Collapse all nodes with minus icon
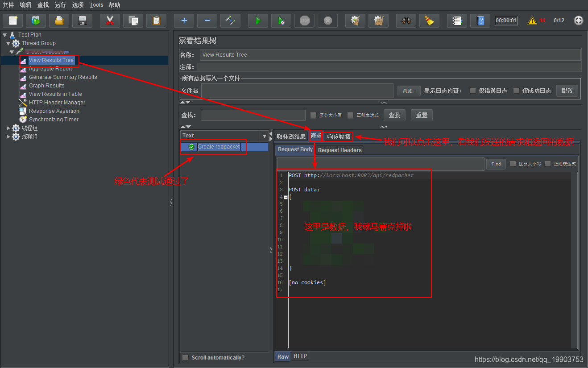The image size is (588, 368). (207, 21)
